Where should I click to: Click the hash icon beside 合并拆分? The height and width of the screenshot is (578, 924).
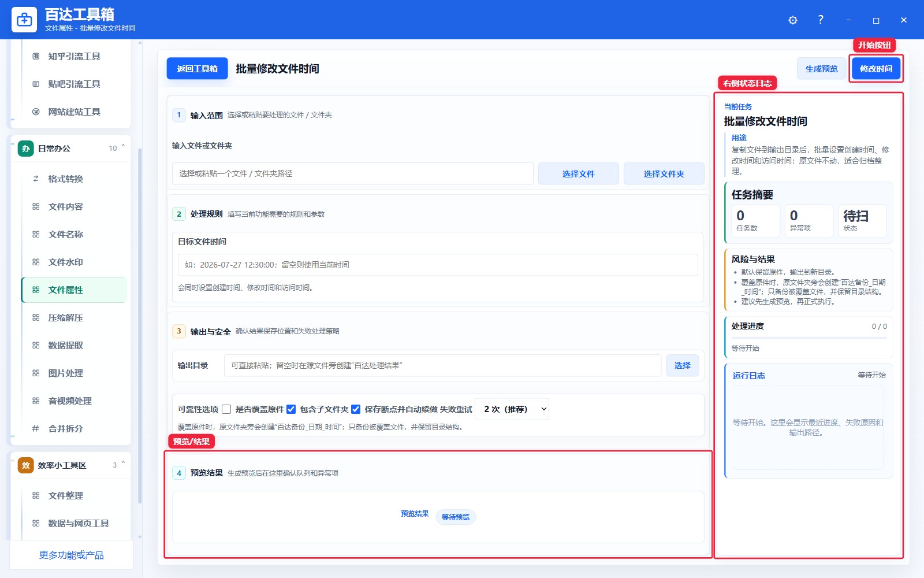coord(36,428)
